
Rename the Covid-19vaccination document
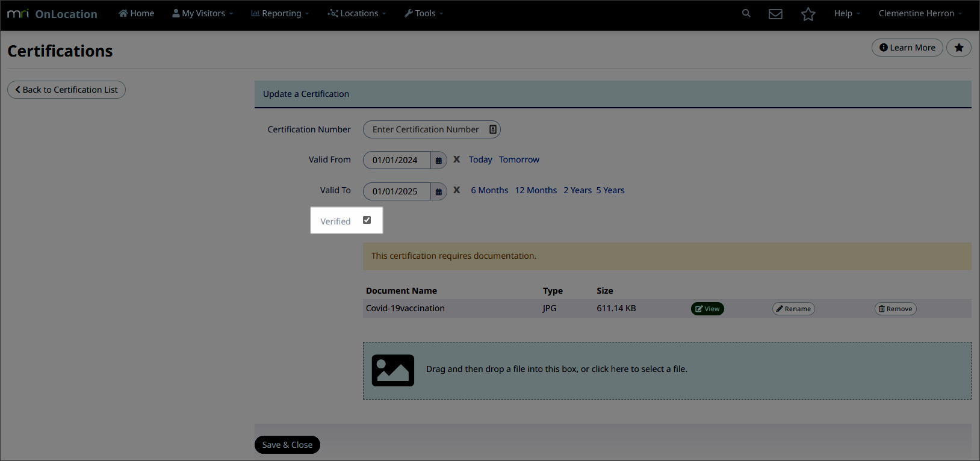pyautogui.click(x=793, y=309)
